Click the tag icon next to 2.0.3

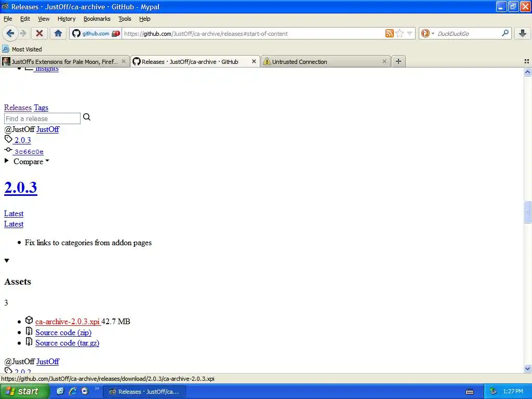pos(8,139)
